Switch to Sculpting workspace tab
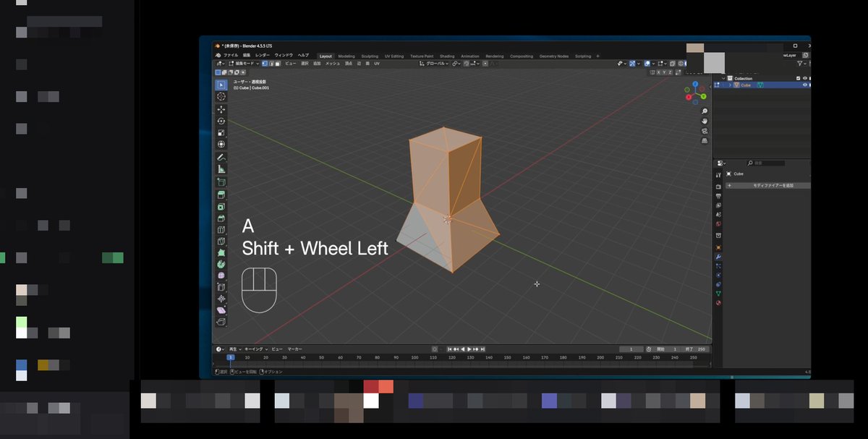The image size is (868, 439). tap(370, 56)
